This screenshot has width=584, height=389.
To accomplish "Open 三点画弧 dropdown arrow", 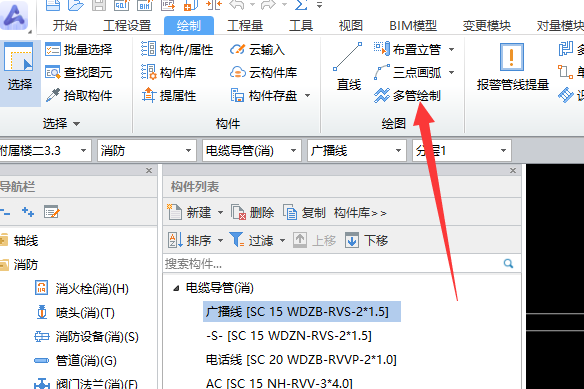I will [451, 73].
